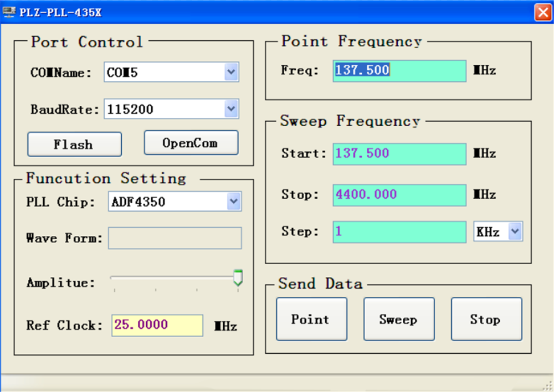The height and width of the screenshot is (392, 554).
Task: Click the Ref Clock value field
Action: (x=157, y=326)
